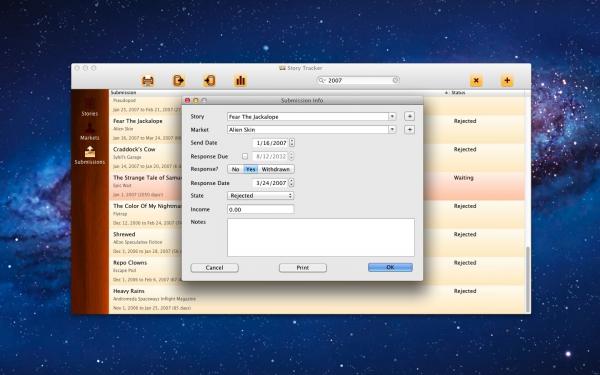Select the Heavy Rains submission row
Image resolution: width=600 pixels, height=375 pixels.
(x=317, y=299)
